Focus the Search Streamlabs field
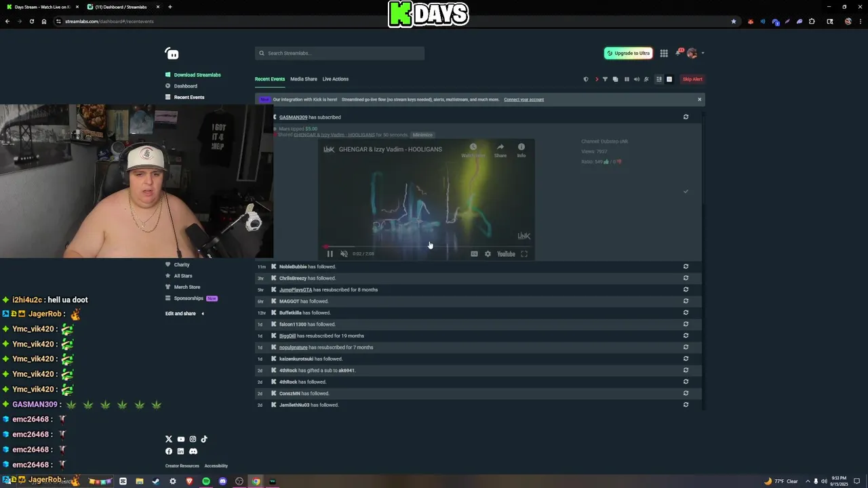Image resolution: width=868 pixels, height=488 pixels. coord(340,54)
